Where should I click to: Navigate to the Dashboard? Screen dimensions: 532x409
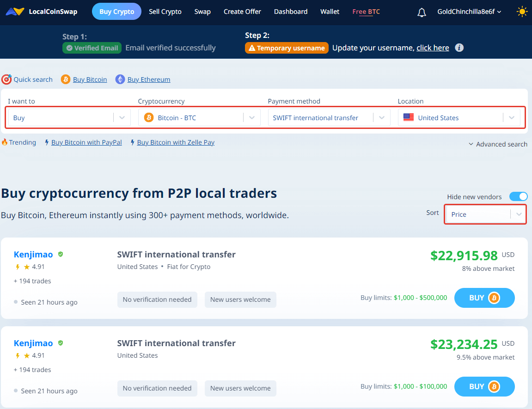pyautogui.click(x=291, y=12)
